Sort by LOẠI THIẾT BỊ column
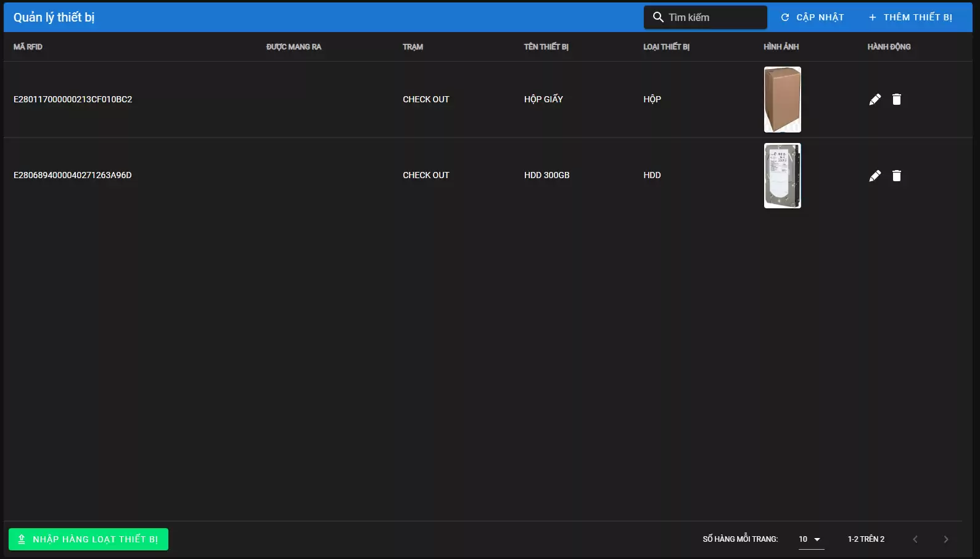Screen dimensions: 980x559 click(x=666, y=47)
